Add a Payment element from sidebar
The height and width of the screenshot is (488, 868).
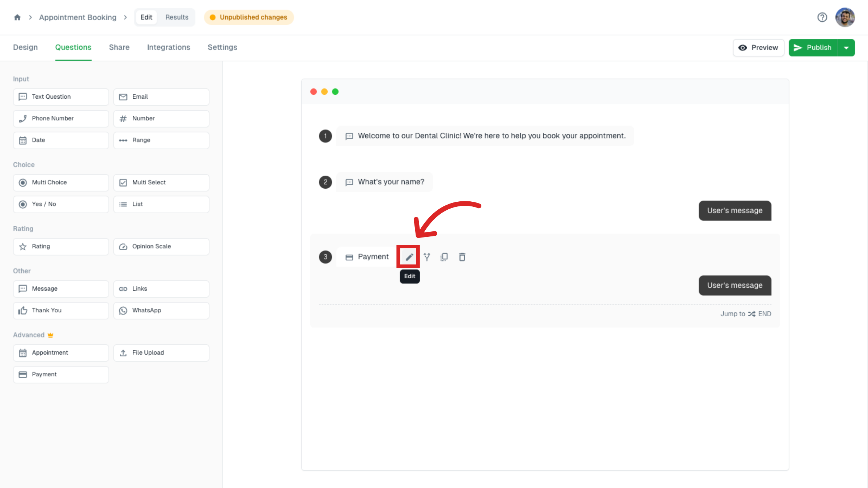pos(61,374)
